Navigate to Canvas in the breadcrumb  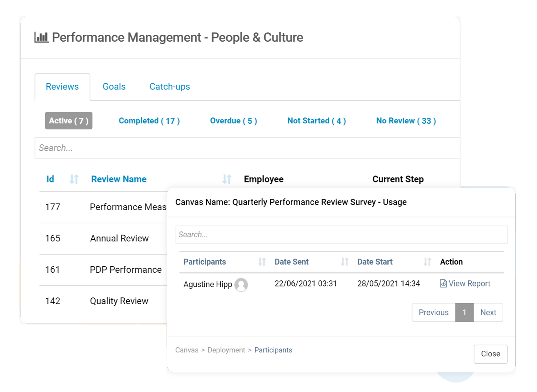coord(187,350)
